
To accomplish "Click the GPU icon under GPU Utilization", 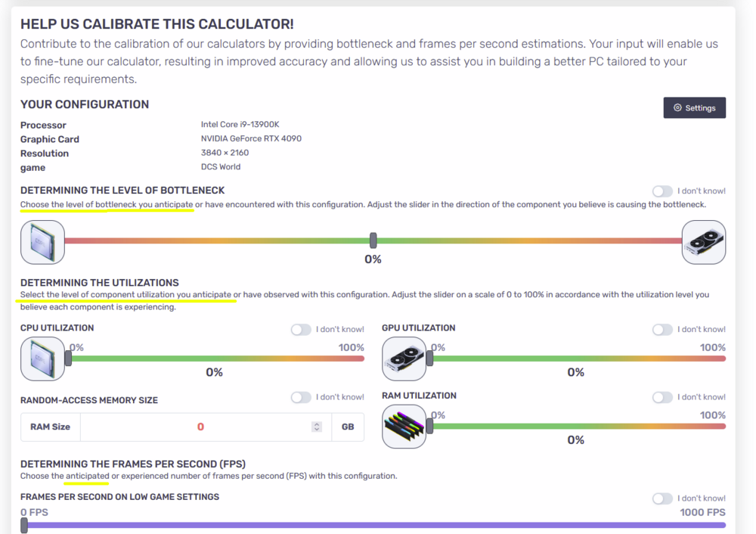I will (404, 359).
